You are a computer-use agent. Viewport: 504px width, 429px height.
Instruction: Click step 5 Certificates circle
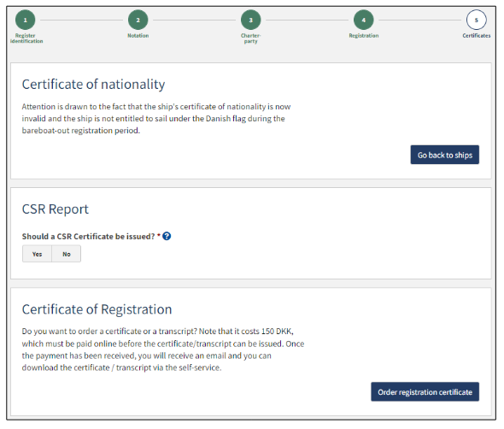tap(477, 20)
